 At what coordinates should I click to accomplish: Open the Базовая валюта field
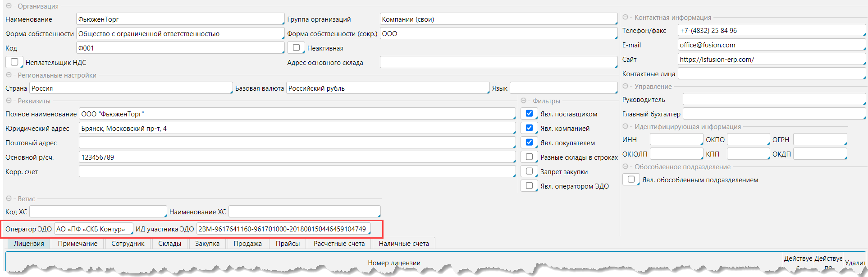click(x=388, y=88)
